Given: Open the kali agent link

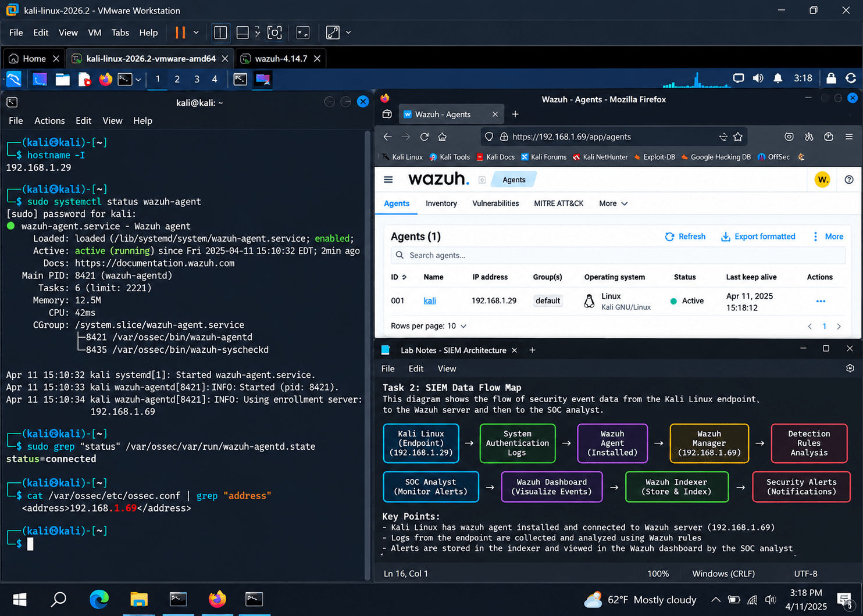Looking at the screenshot, I should (x=430, y=300).
